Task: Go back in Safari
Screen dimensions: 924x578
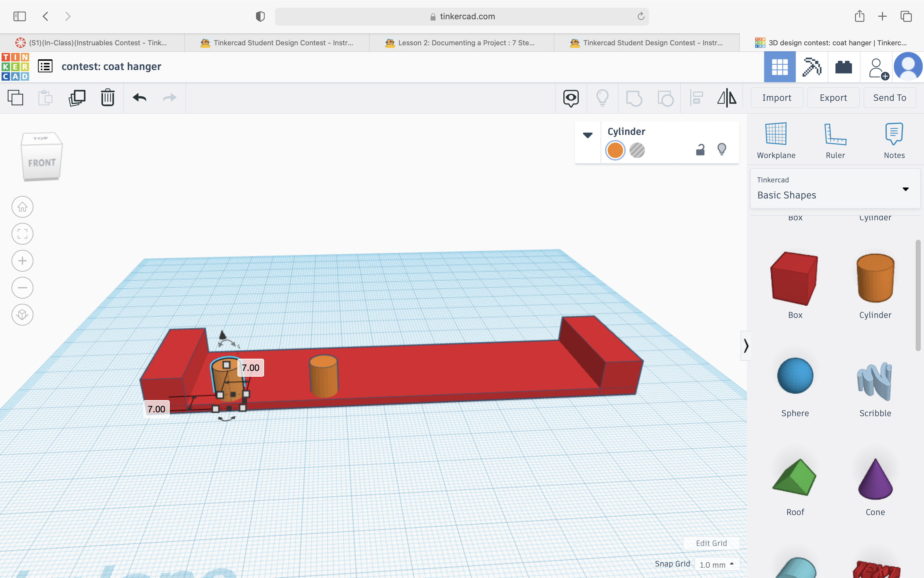Action: (x=46, y=16)
